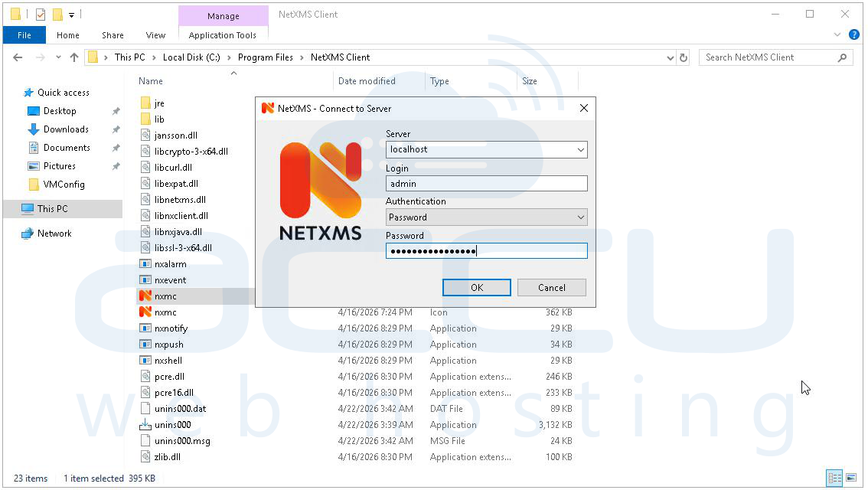Go up one folder level arrow

click(x=74, y=57)
